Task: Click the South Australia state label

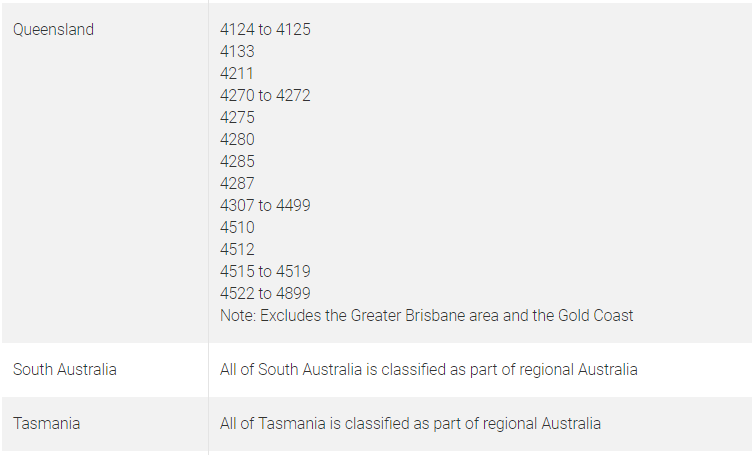Action: point(65,370)
